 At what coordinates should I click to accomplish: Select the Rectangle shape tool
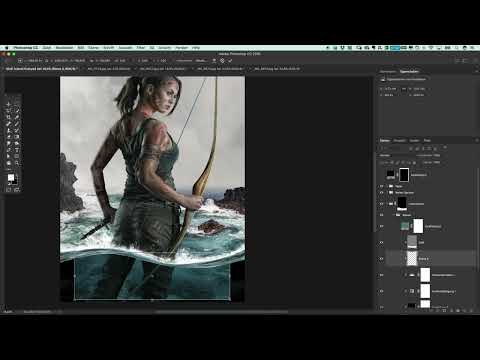pos(17,156)
